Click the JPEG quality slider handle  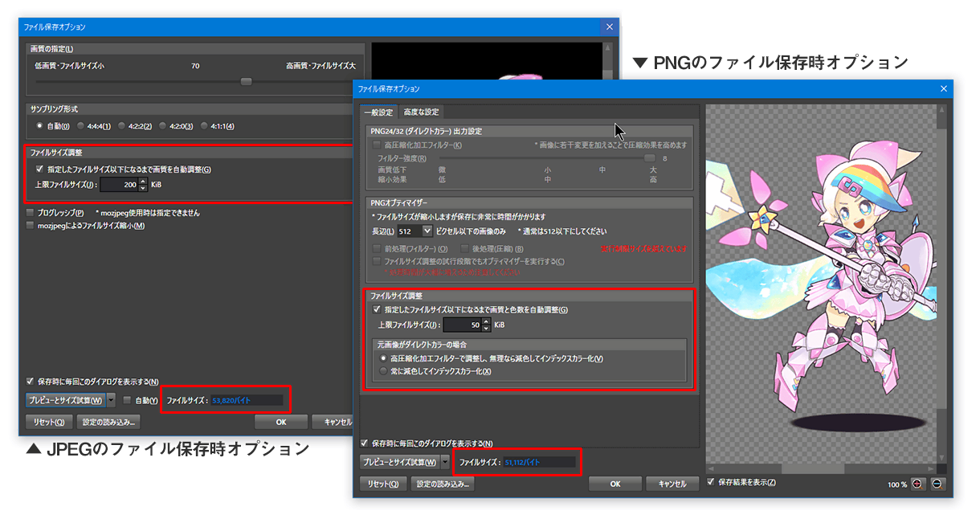pos(247,81)
